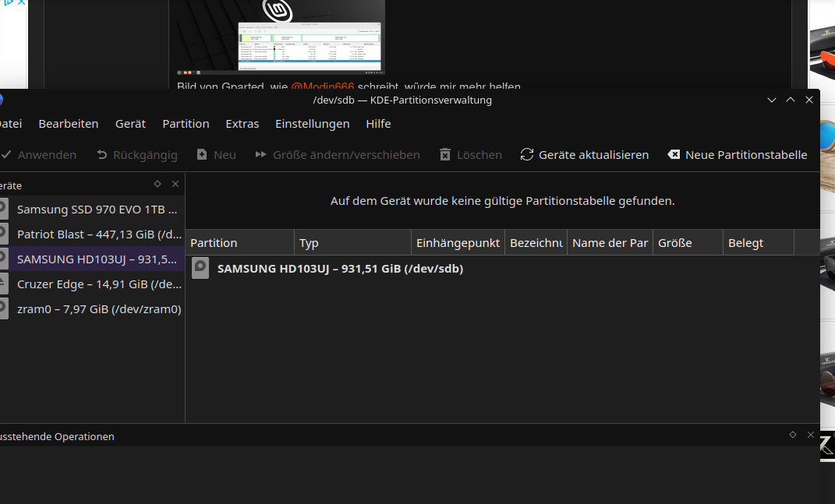Click the @Modin666 mention link in background page
Viewport: 835px width, 504px height.
pos(322,85)
